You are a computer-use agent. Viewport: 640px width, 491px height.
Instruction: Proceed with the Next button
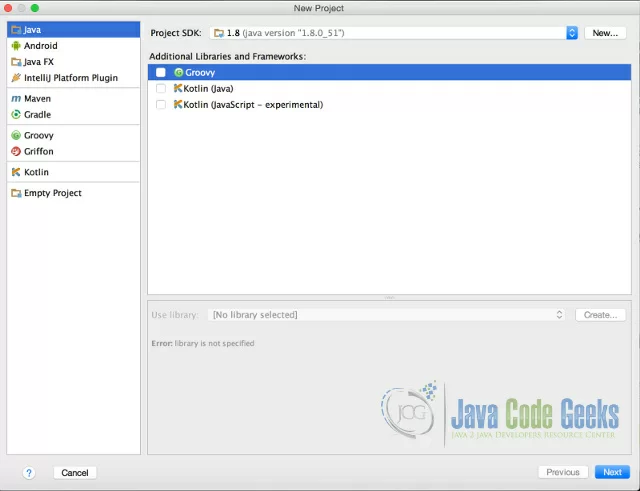(x=612, y=472)
